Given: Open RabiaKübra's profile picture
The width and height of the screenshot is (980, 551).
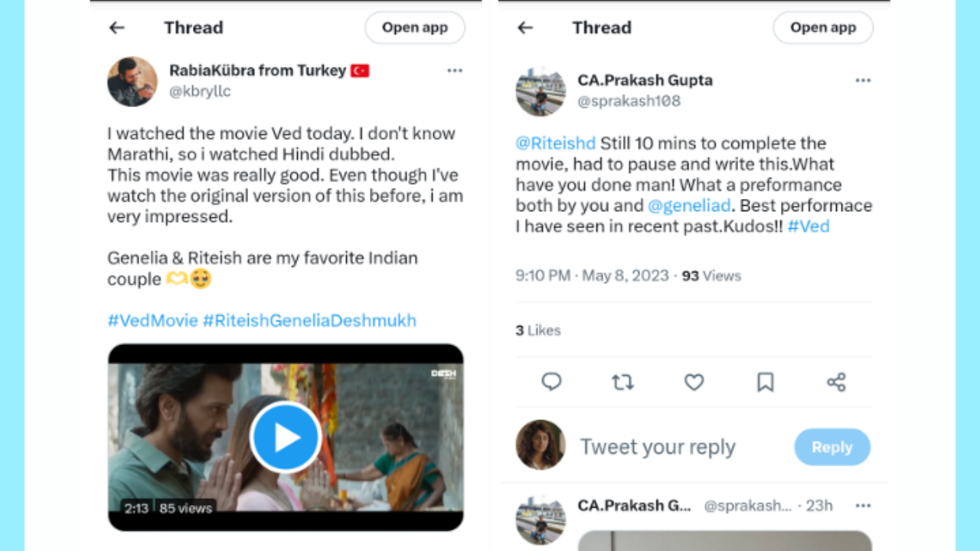Looking at the screenshot, I should [x=132, y=81].
